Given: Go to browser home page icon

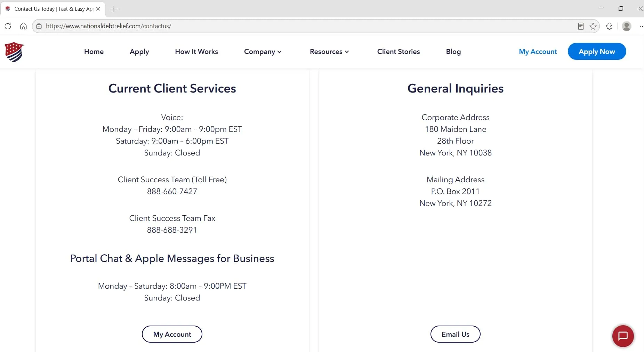Looking at the screenshot, I should click(x=23, y=26).
